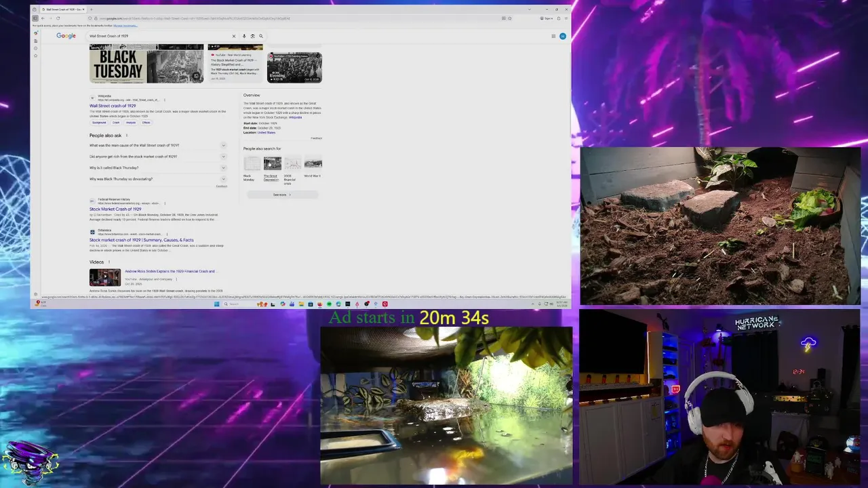868x488 pixels.
Task: Click Feedback under the Overview panel
Action: click(x=316, y=138)
